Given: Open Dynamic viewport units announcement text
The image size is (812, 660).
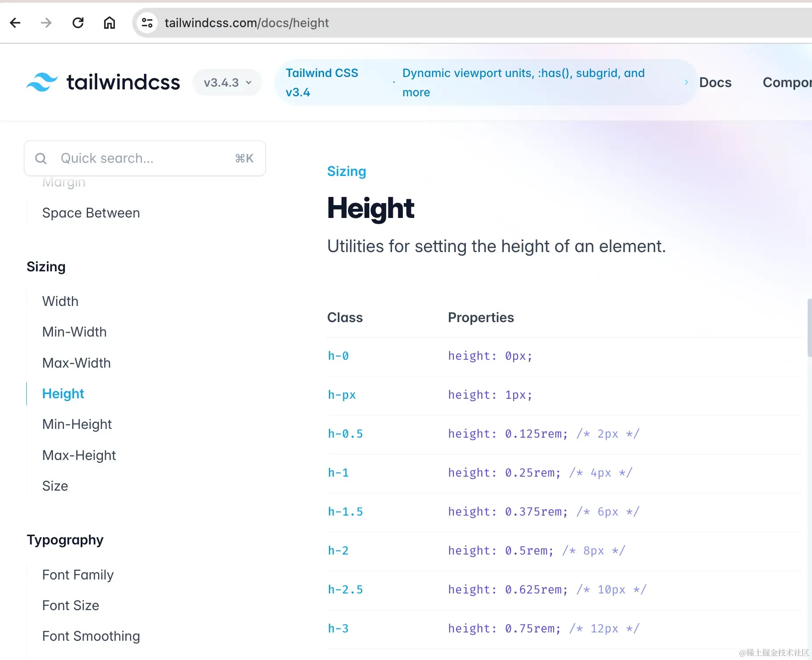Looking at the screenshot, I should [x=523, y=82].
